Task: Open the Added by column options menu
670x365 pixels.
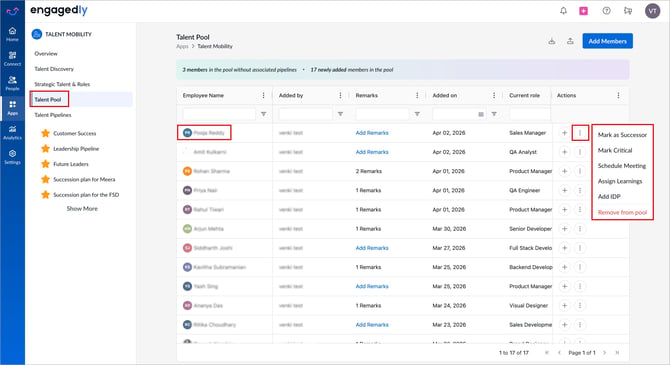Action: (x=340, y=95)
